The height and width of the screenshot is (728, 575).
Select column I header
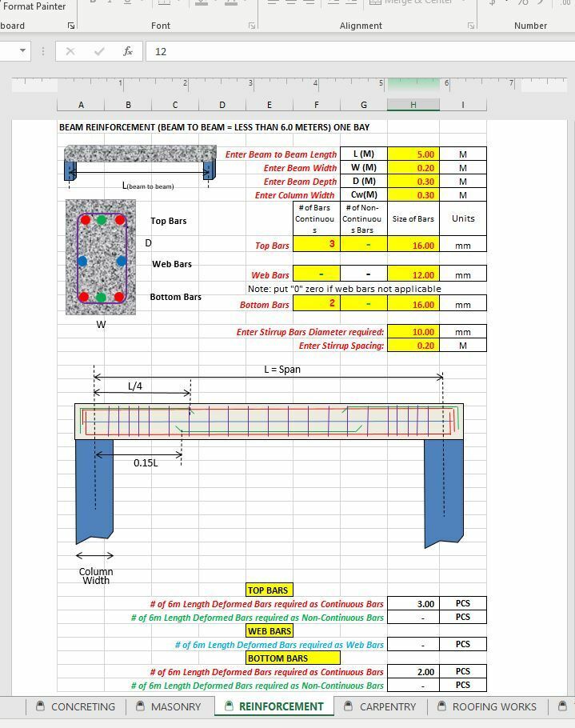click(x=463, y=105)
